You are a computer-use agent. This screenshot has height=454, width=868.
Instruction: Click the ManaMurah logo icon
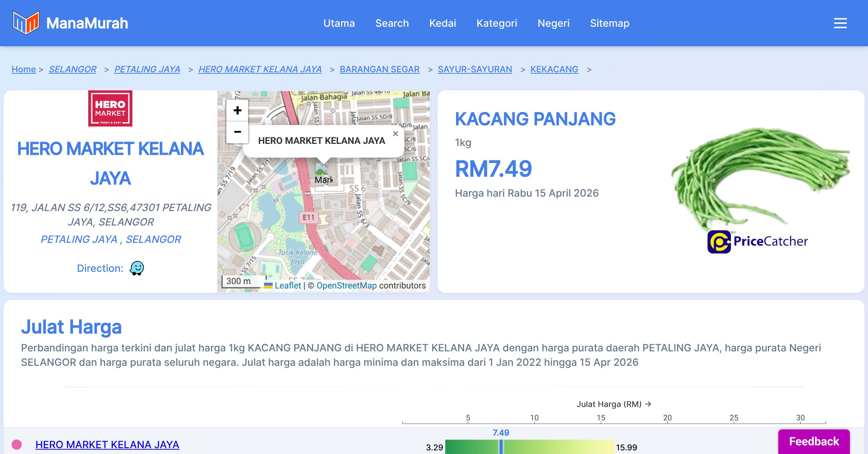(26, 23)
